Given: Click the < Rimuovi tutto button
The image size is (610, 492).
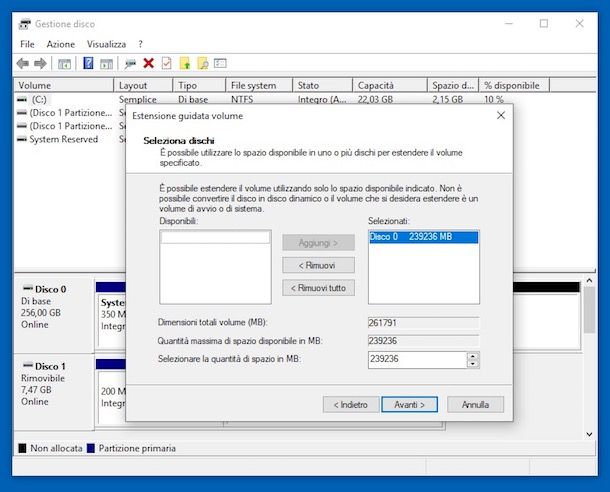Looking at the screenshot, I should tap(318, 288).
